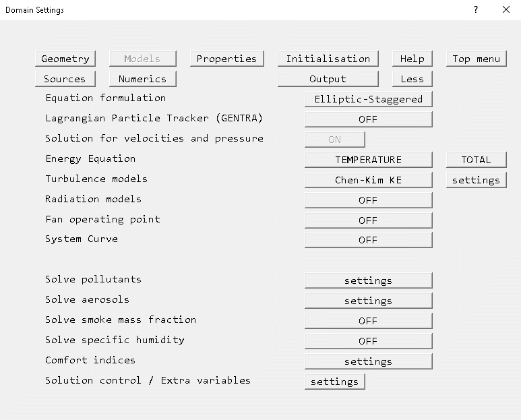The height and width of the screenshot is (420, 521).
Task: Collapse options with the Less button
Action: [x=412, y=79]
